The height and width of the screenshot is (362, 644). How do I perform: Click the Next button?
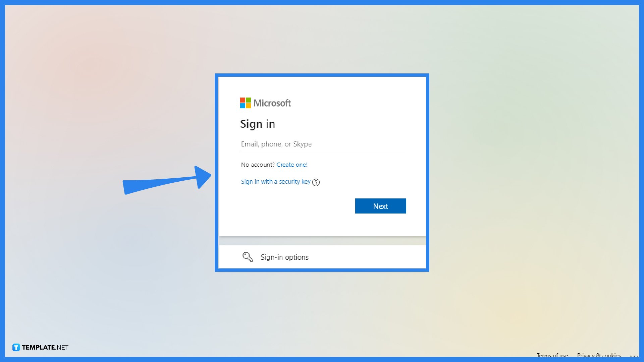pyautogui.click(x=380, y=205)
